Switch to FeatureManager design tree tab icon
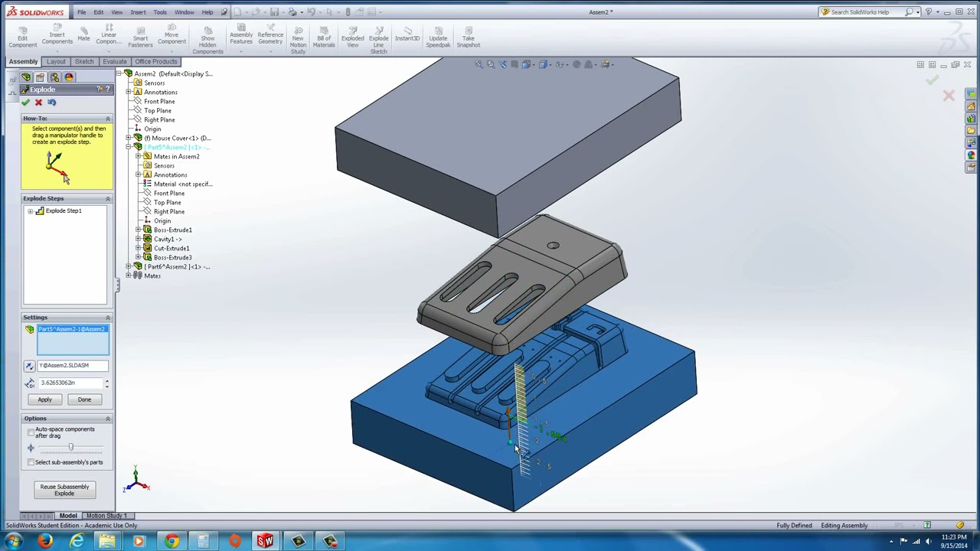This screenshot has height=551, width=980. 26,77
